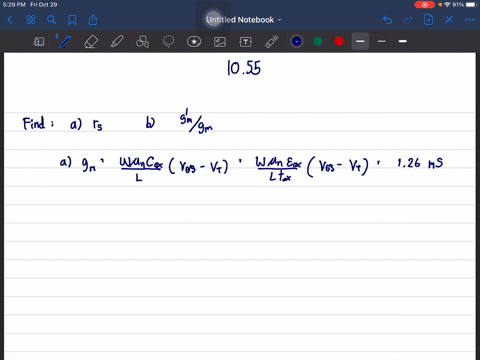480x360 pixels.
Task: Tap the clock time 5:29 PM
Action: (x=14, y=5)
